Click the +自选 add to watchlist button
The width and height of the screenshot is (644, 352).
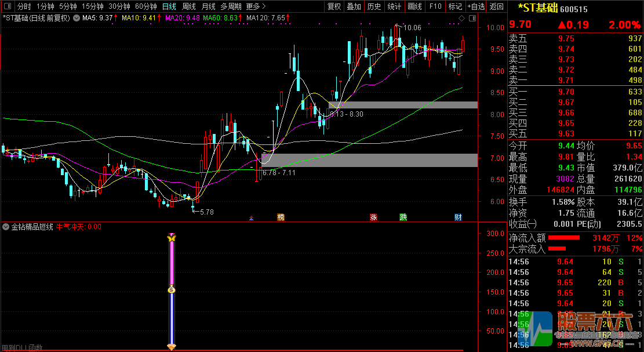(476, 7)
